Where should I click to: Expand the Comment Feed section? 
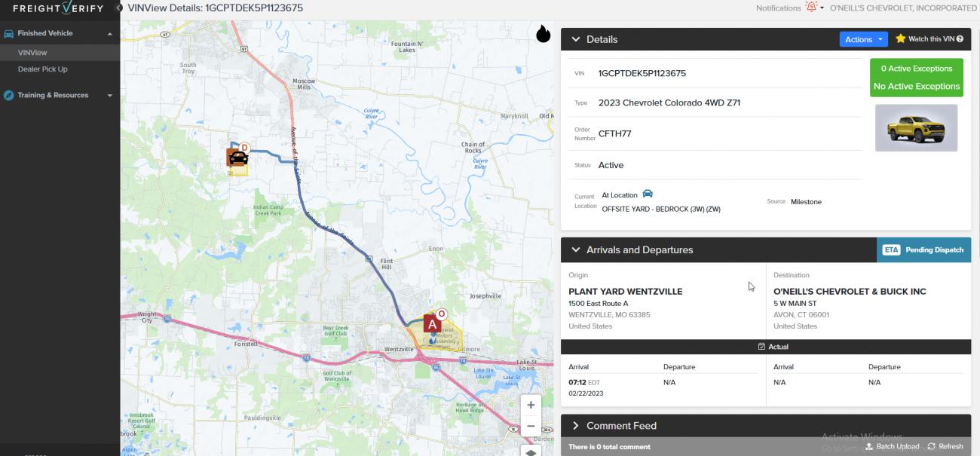tap(576, 426)
